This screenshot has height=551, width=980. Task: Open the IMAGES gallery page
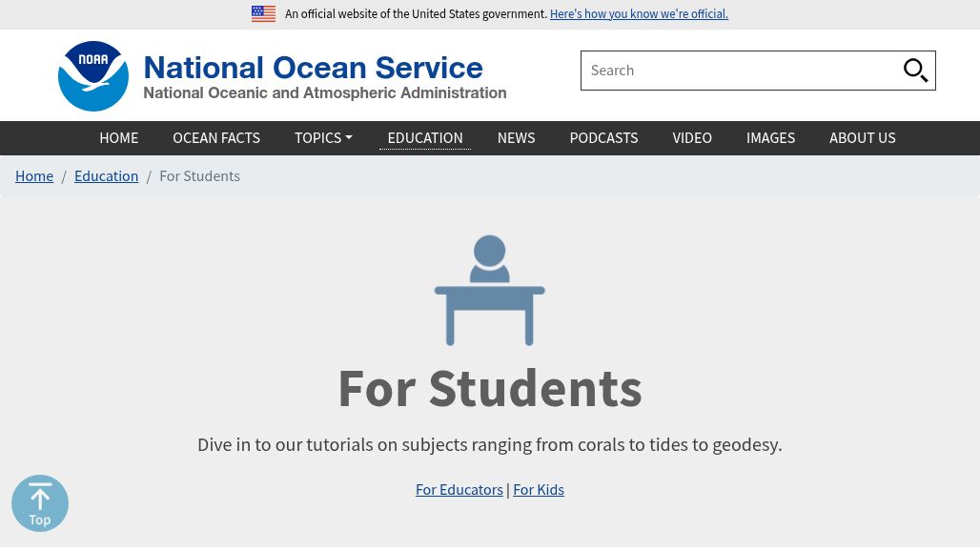click(770, 137)
